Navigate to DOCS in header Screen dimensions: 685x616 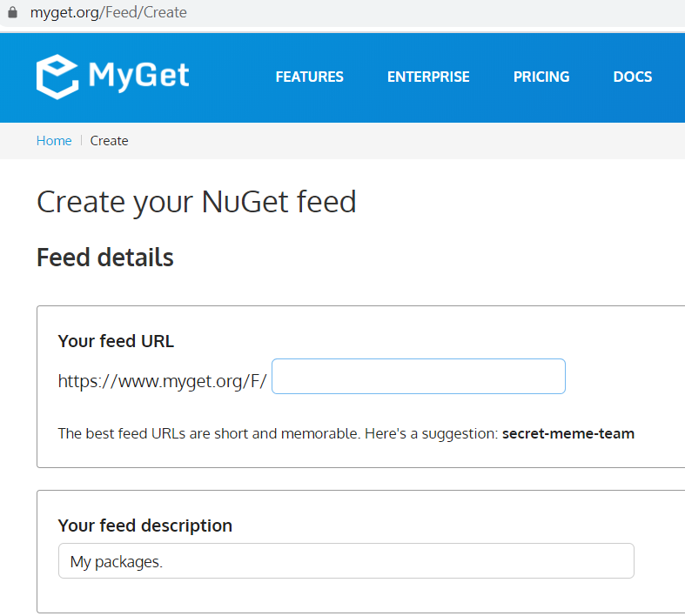point(633,77)
